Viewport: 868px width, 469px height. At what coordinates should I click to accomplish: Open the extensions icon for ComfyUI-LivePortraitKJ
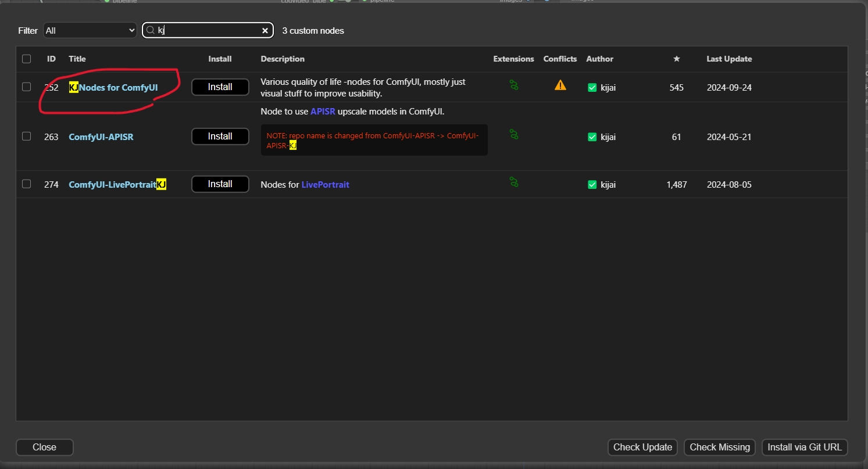coord(514,182)
